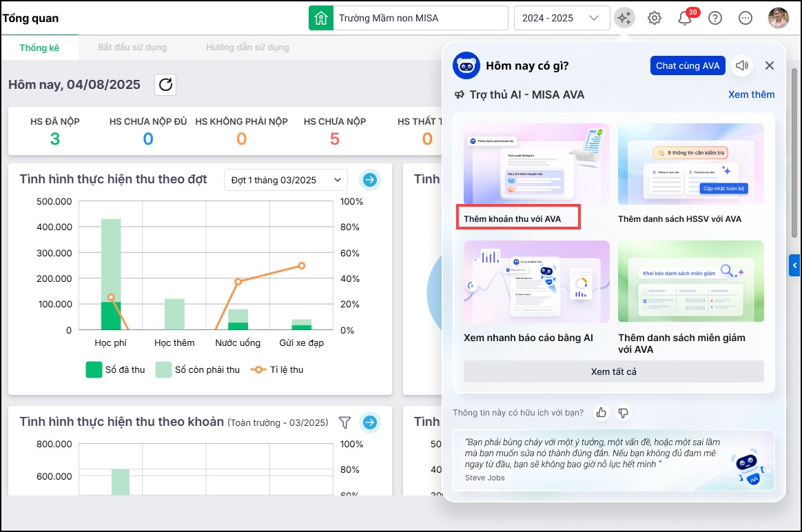Click the green school home icon

tap(320, 19)
